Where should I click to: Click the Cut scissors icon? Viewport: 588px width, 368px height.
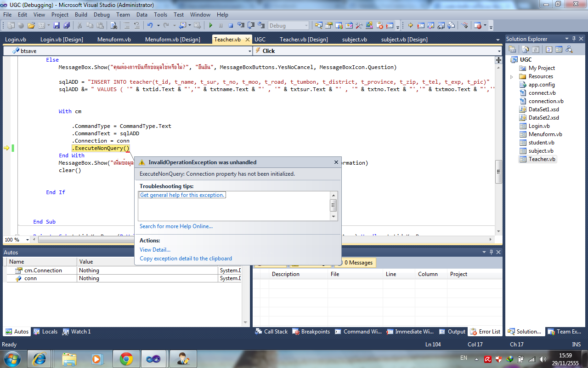pos(80,26)
